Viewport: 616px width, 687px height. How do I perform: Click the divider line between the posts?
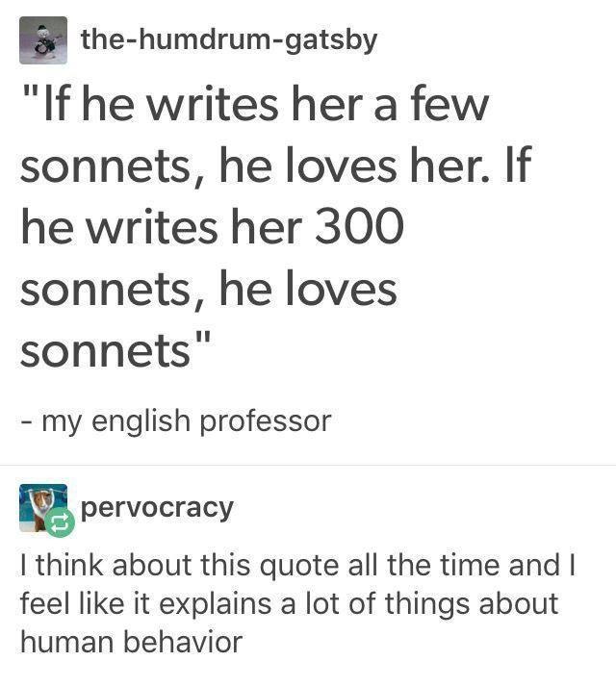[308, 466]
